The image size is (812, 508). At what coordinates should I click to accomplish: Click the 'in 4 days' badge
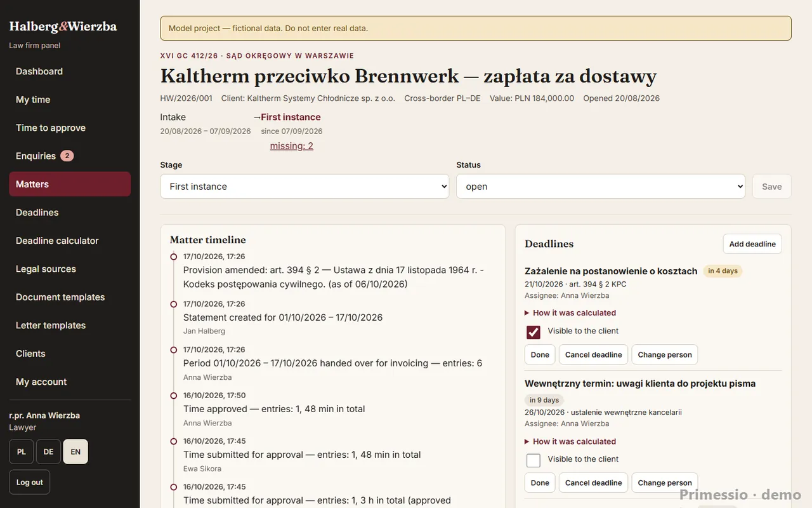(x=723, y=271)
